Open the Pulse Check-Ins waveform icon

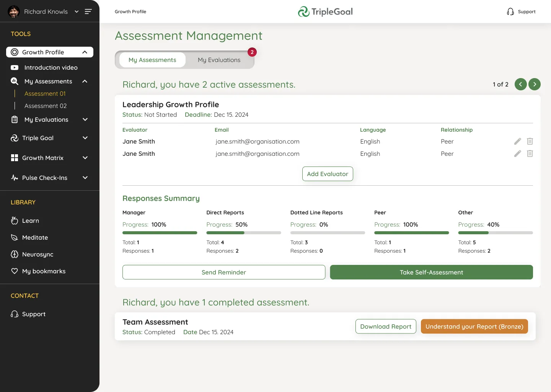pos(14,178)
